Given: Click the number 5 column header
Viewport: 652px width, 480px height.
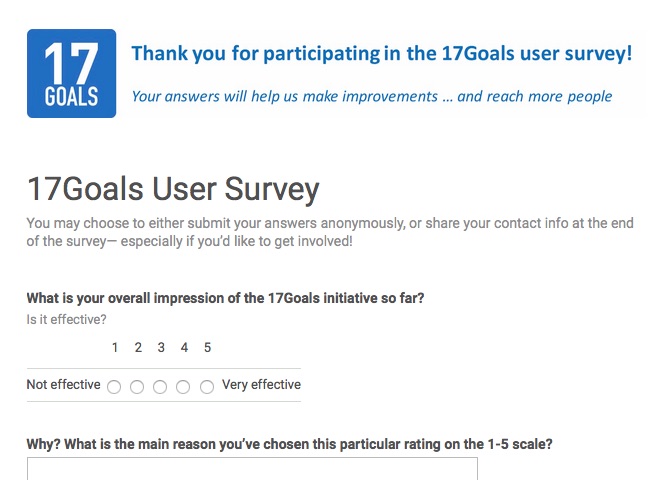Looking at the screenshot, I should coord(207,347).
